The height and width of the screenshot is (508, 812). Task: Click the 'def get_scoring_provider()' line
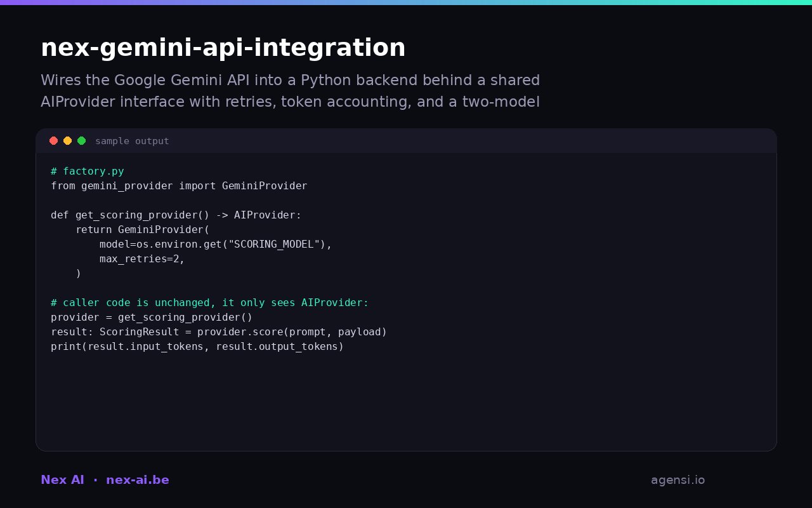point(176,215)
